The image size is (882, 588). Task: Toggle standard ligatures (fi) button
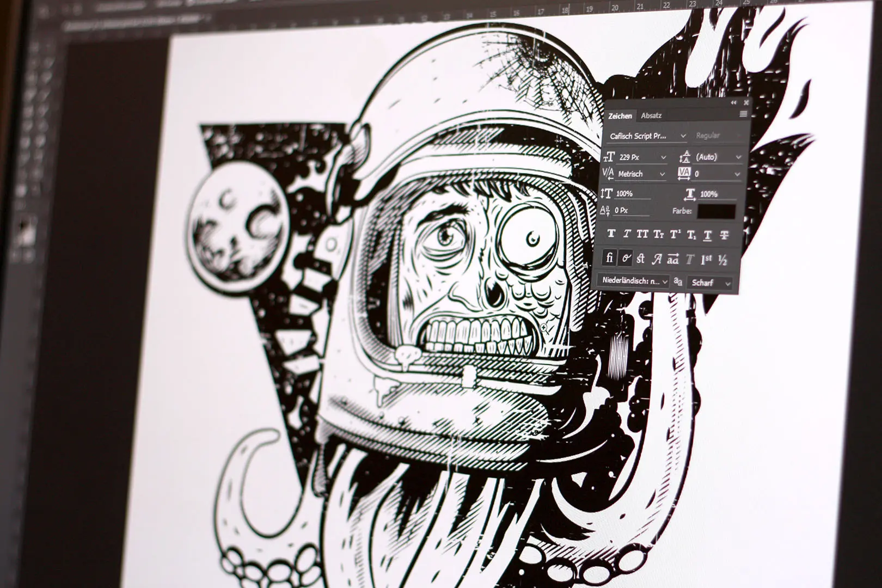[x=610, y=258]
